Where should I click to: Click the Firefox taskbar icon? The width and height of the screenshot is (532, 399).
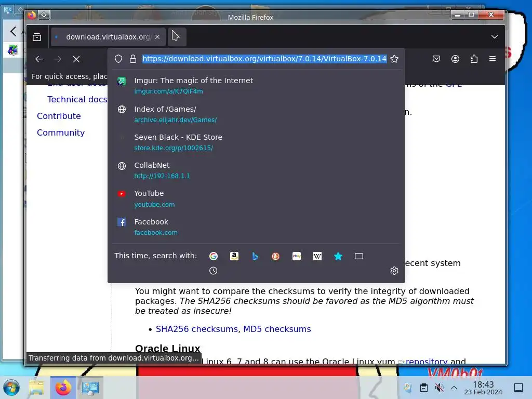[x=63, y=388]
